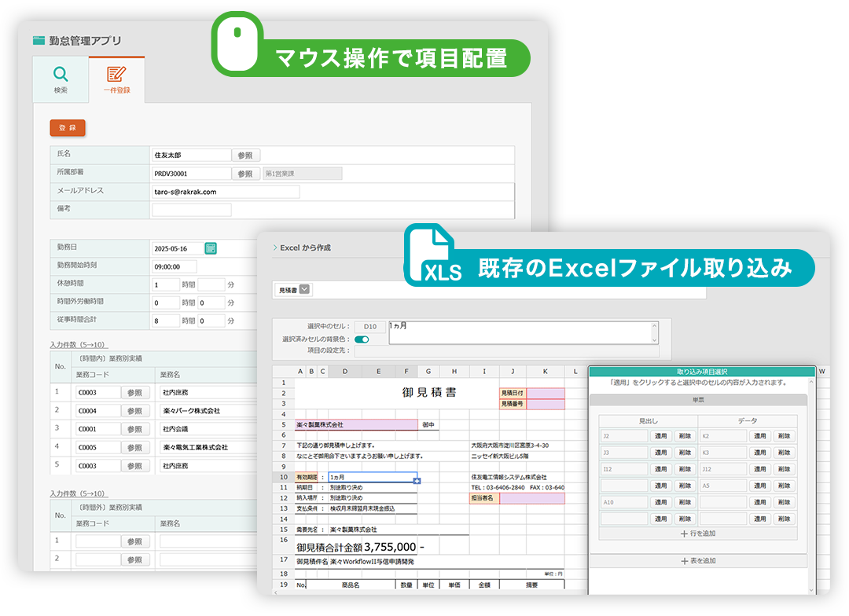This screenshot has width=849, height=616.
Task: Click the 勤怠管理アプリ folder icon
Action: click(39, 41)
